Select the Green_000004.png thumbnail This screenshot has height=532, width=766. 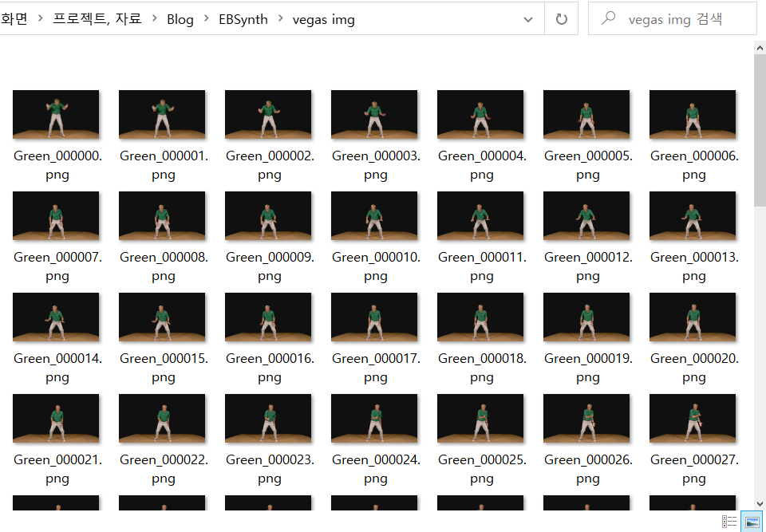point(480,114)
